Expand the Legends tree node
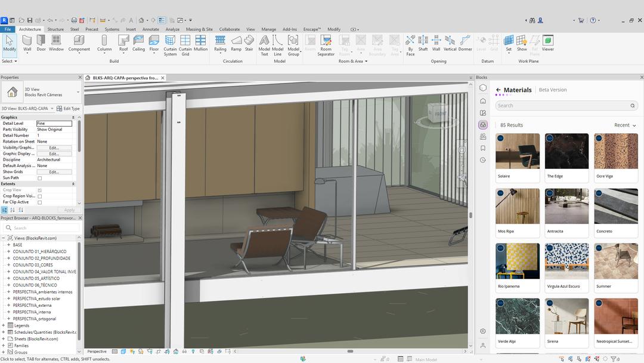Screen dimensions: 644x363 4,325
